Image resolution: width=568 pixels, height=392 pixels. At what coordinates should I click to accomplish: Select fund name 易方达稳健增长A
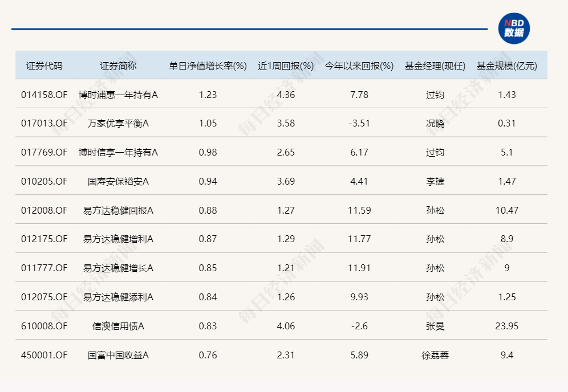pos(118,268)
